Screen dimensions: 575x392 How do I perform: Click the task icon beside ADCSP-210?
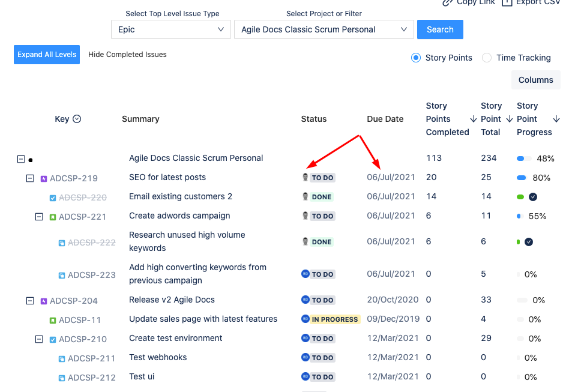[x=53, y=340]
